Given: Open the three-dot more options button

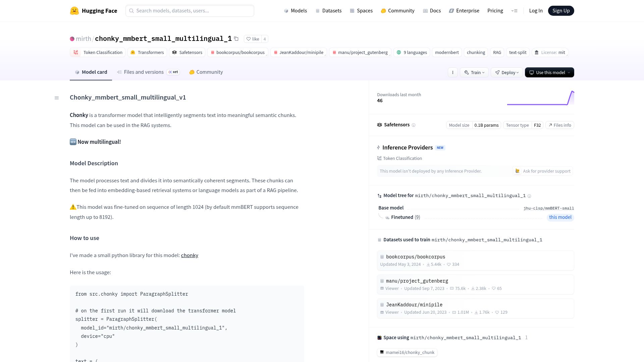Looking at the screenshot, I should [x=453, y=72].
